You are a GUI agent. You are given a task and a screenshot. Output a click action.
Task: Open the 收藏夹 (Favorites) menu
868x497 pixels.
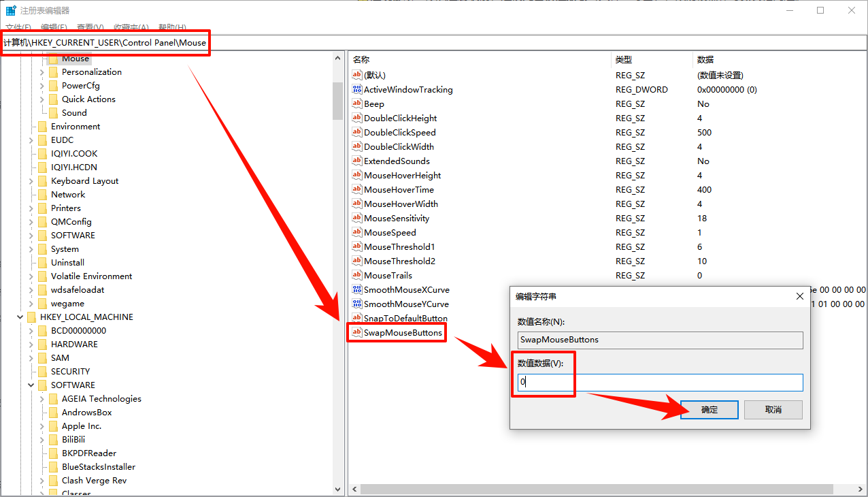pyautogui.click(x=131, y=27)
